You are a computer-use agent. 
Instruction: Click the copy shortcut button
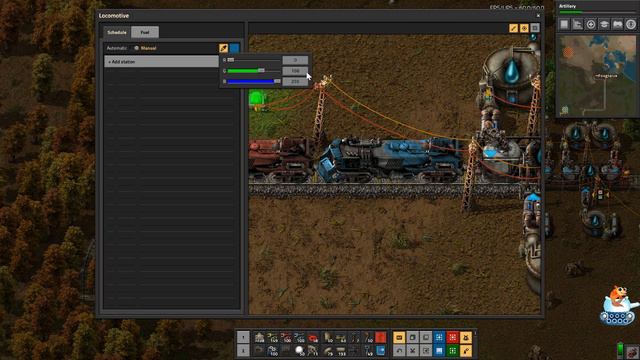[412, 337]
